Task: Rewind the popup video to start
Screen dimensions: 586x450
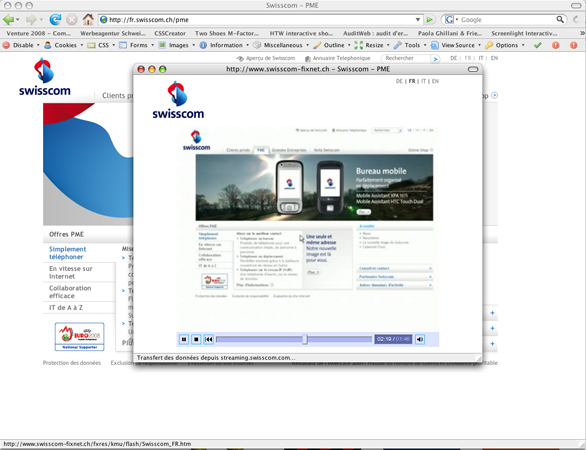Action: tap(208, 339)
